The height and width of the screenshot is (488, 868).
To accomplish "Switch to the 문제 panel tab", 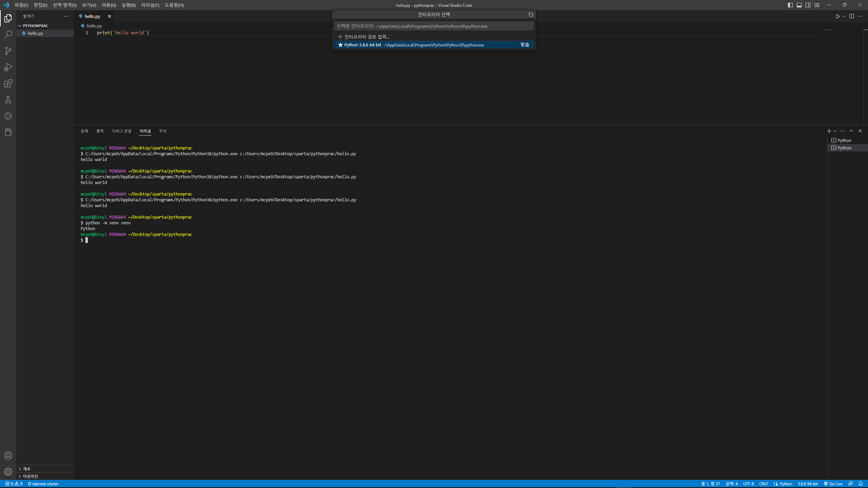I will [x=84, y=131].
